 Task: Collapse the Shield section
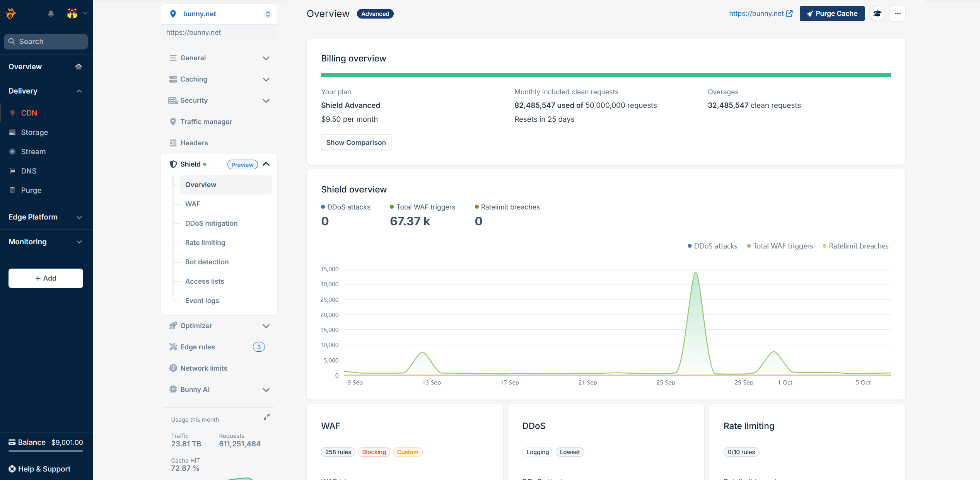click(x=266, y=164)
